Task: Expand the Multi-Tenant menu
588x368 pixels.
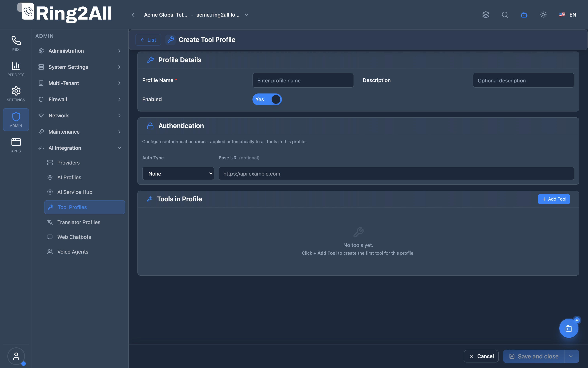Action: [x=80, y=83]
